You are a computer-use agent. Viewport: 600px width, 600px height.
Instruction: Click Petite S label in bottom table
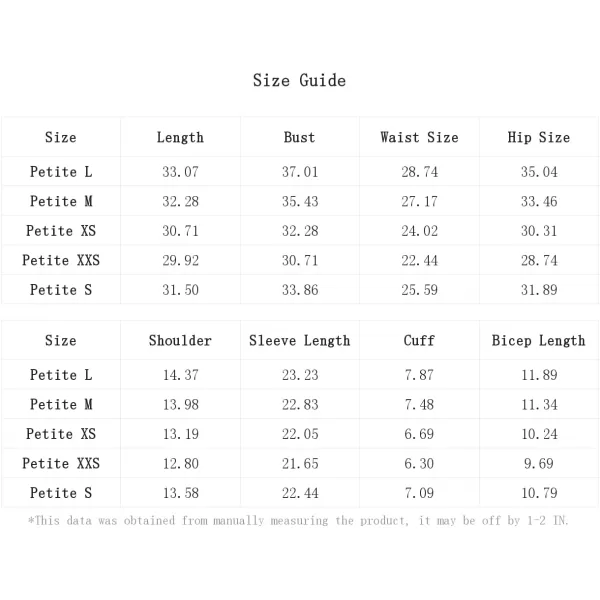coord(61,493)
